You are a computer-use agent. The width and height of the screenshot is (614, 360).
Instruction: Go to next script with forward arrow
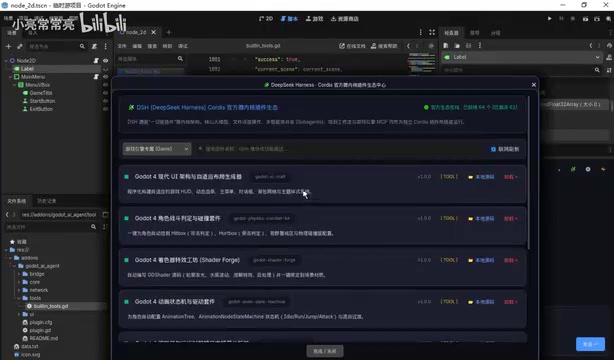417,46
